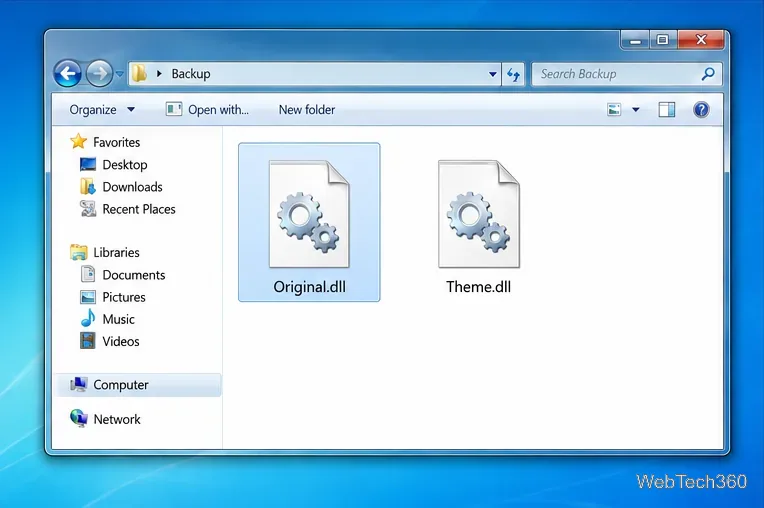Open the Organize menu
Viewport: 764px width, 508px height.
point(102,110)
